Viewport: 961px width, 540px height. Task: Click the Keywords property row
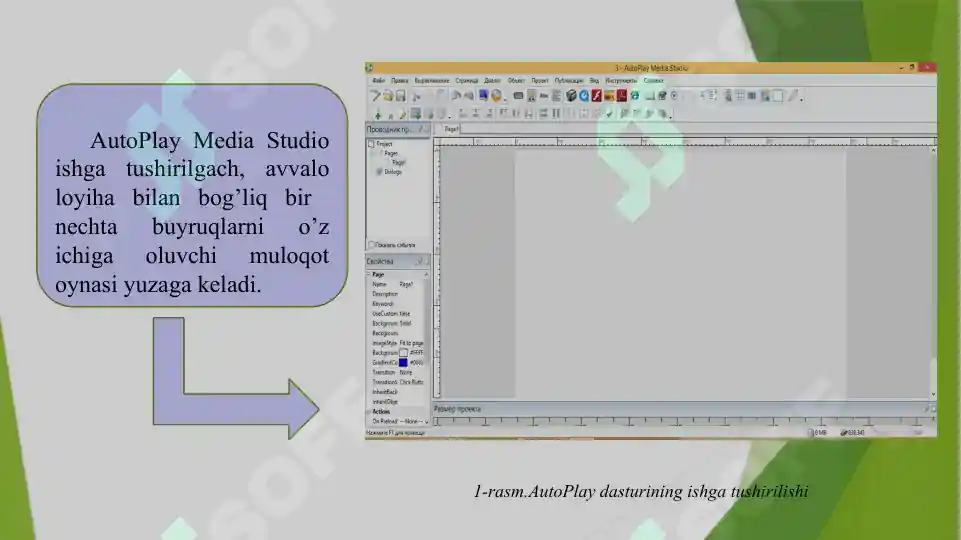[x=397, y=304]
